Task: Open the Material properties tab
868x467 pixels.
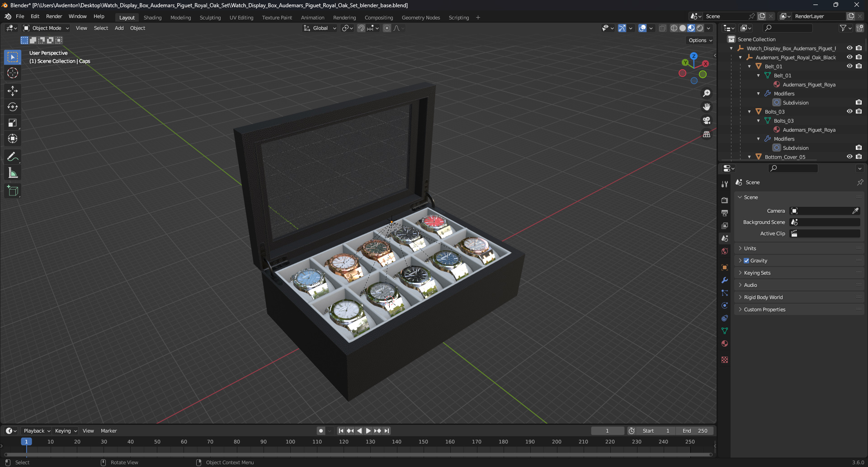Action: [x=725, y=343]
